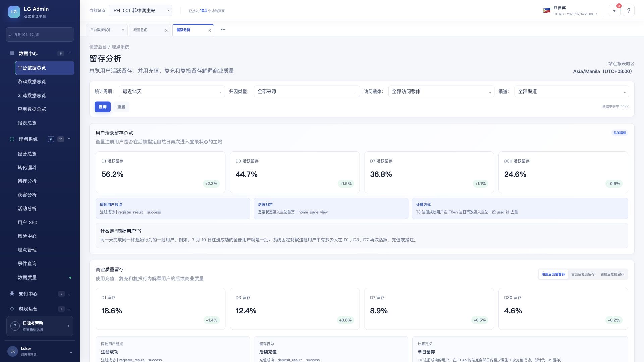Screen dimensions: 644x362
Task: Click the 支付中心 circle icon
Action: (12, 294)
